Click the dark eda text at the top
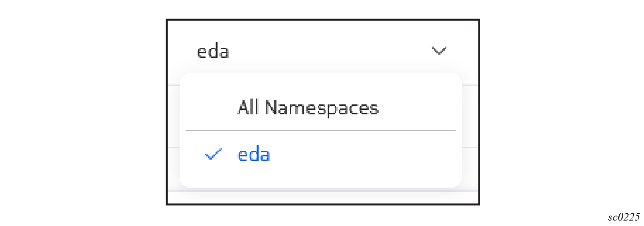The width and height of the screenshot is (644, 226). [x=213, y=52]
